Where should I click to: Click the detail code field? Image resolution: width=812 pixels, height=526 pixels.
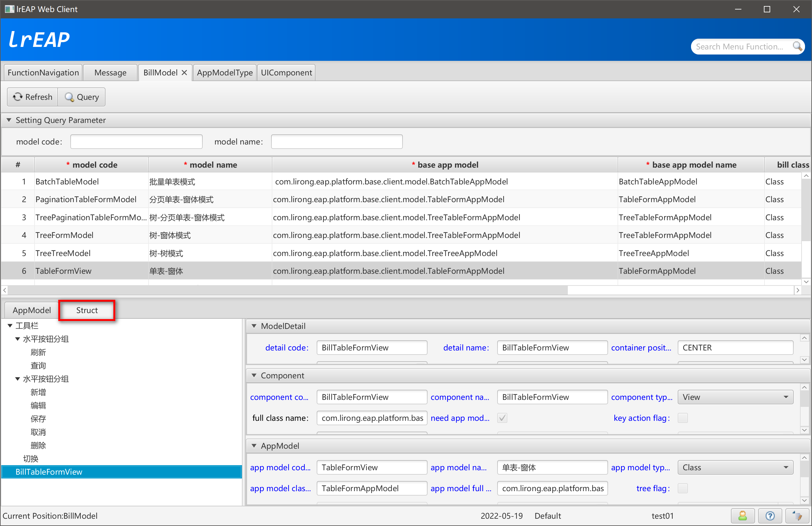[371, 348]
